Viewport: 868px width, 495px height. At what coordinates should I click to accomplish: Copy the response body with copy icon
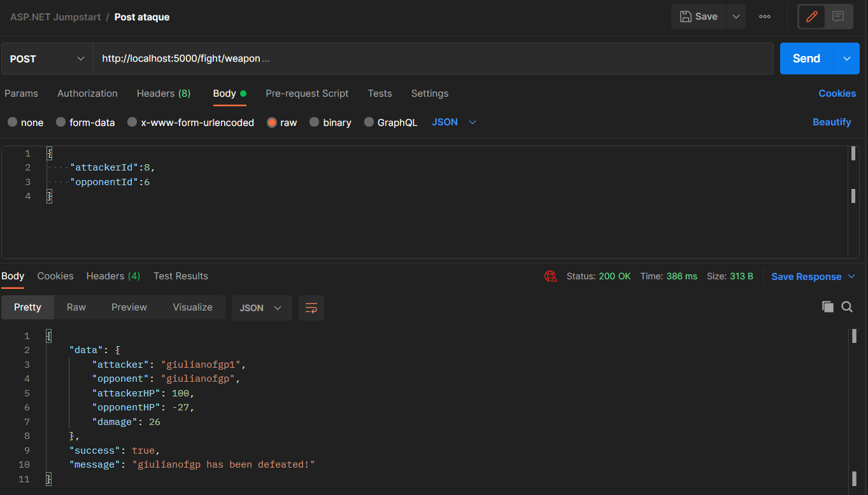[x=827, y=307]
